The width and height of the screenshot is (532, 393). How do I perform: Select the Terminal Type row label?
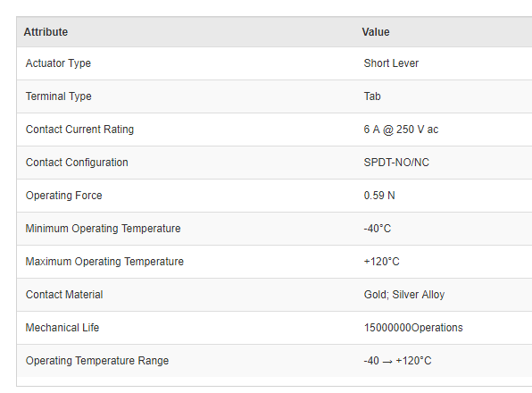point(59,96)
